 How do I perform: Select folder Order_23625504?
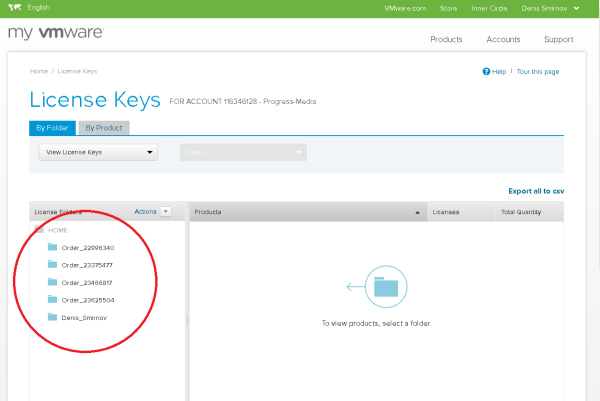point(88,300)
